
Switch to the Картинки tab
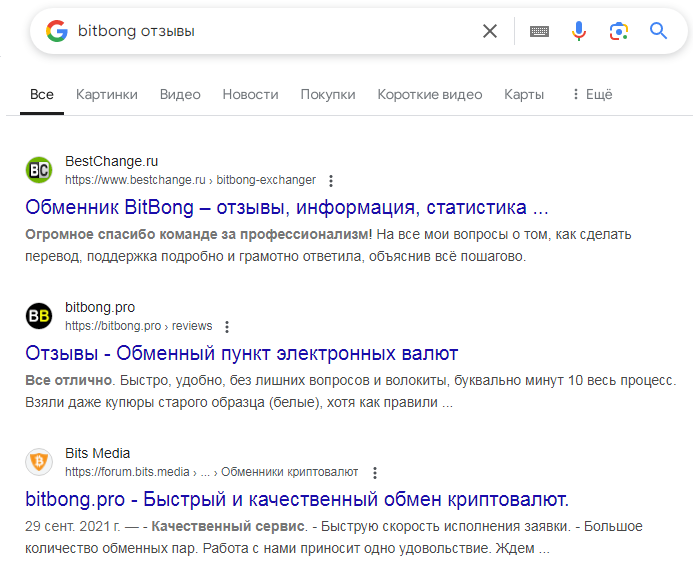[107, 94]
